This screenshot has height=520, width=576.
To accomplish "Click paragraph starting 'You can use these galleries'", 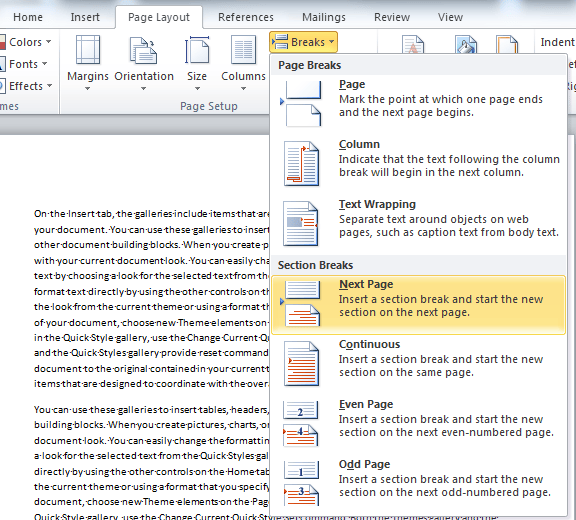I will pyautogui.click(x=151, y=463).
